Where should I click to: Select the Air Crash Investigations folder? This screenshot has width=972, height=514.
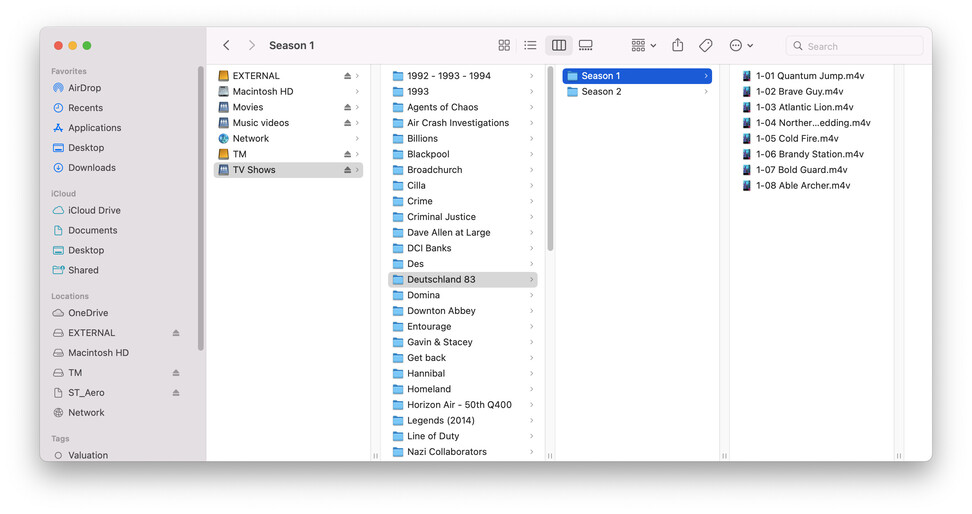462,123
